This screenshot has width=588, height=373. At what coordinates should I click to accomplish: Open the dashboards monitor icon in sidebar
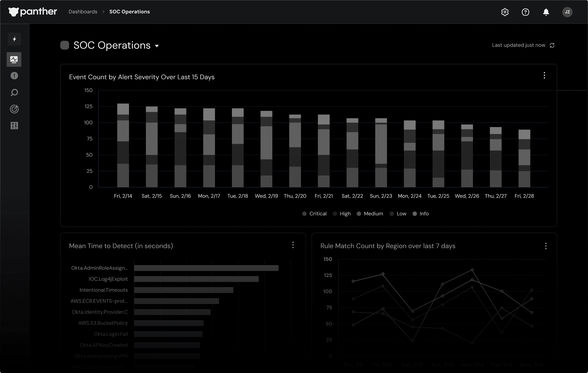pos(14,59)
